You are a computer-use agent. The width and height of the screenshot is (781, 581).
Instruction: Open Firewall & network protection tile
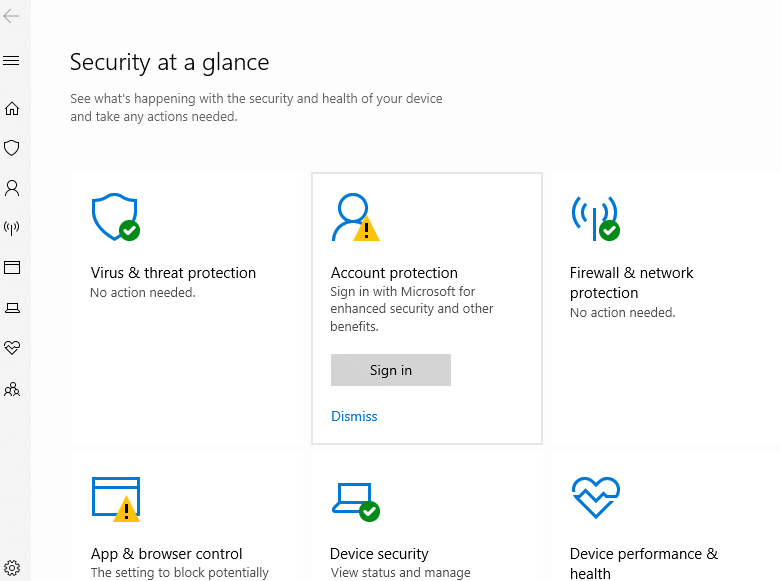pyautogui.click(x=631, y=282)
